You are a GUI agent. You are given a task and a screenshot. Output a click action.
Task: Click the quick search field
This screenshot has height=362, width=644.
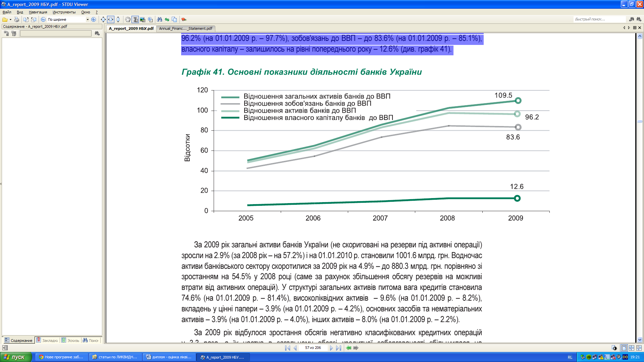pyautogui.click(x=599, y=19)
